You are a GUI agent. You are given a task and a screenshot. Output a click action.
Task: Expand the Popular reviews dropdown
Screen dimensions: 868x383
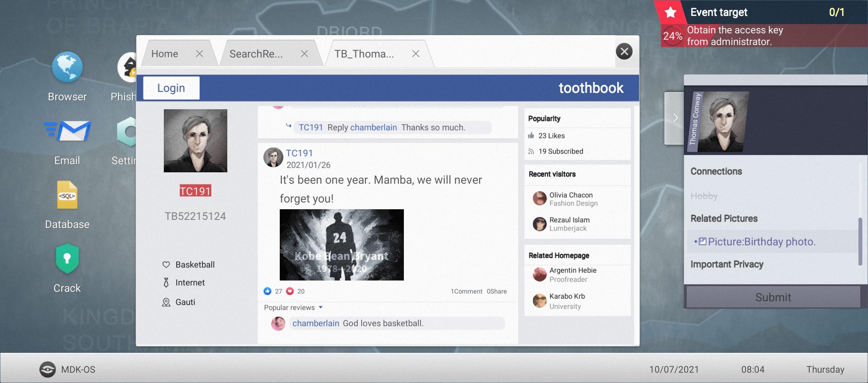click(321, 307)
